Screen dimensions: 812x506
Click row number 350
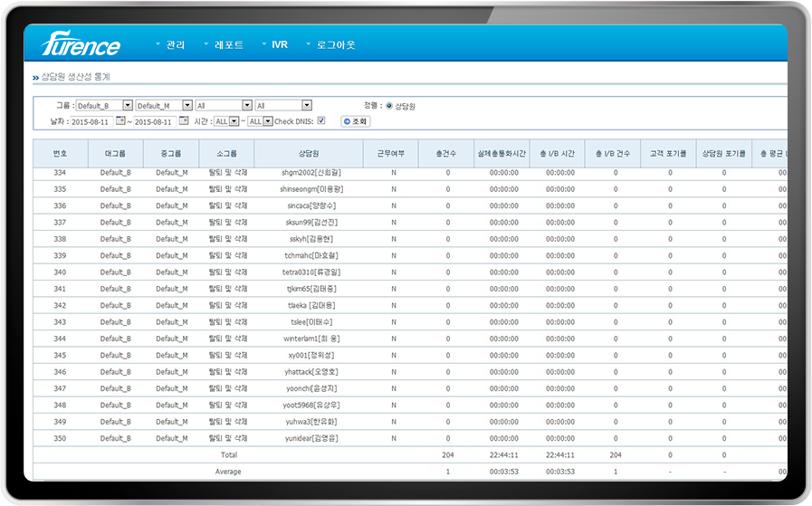60,437
